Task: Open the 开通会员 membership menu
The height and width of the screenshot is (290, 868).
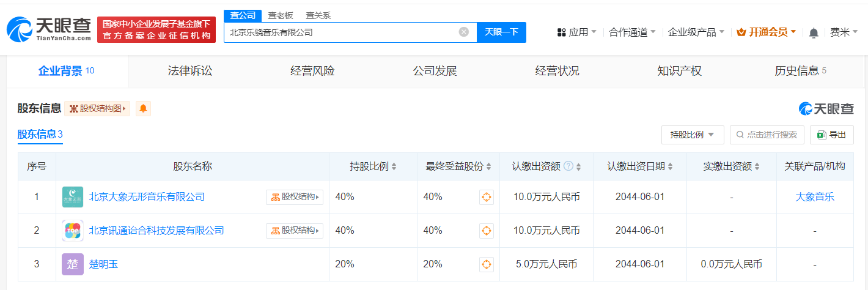Action: (x=766, y=32)
